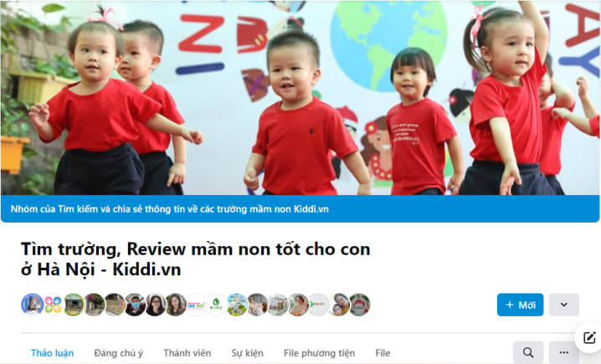Open the File phương tiện tab
The width and height of the screenshot is (601, 364).
[319, 353]
